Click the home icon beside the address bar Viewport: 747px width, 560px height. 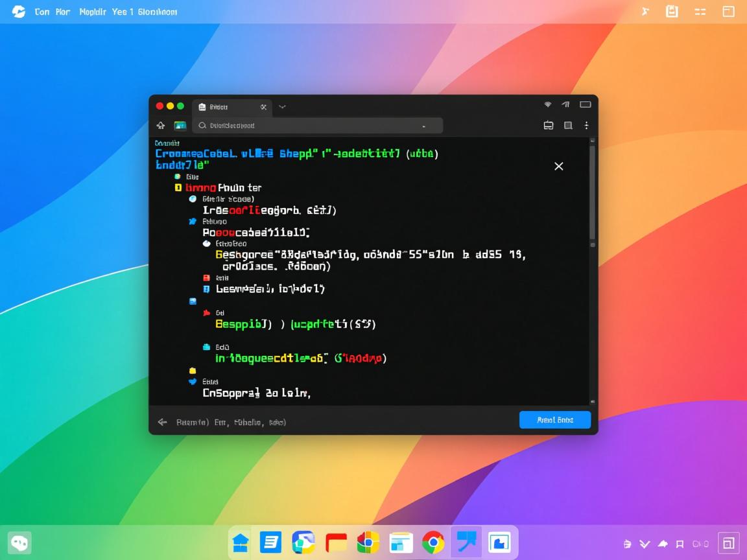click(160, 125)
